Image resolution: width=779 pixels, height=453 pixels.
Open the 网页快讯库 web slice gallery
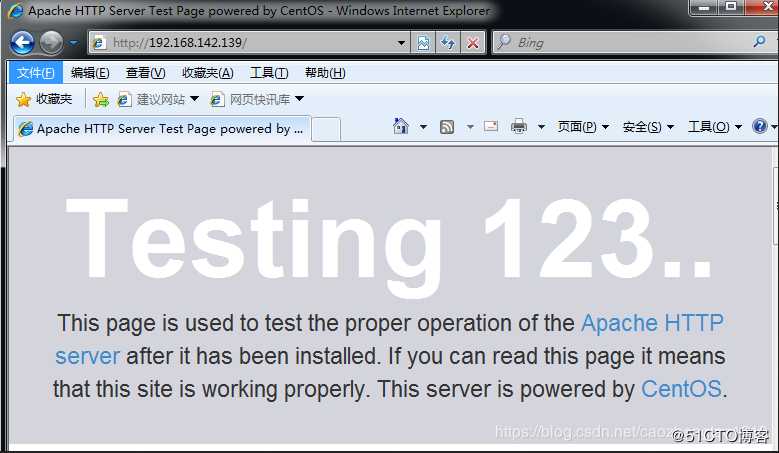(x=257, y=99)
